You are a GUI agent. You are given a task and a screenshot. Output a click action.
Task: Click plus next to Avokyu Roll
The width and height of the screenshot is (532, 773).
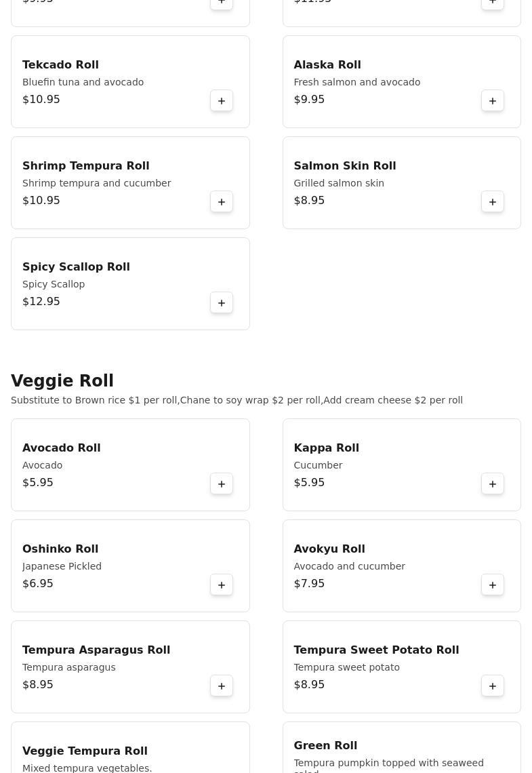[x=493, y=585]
